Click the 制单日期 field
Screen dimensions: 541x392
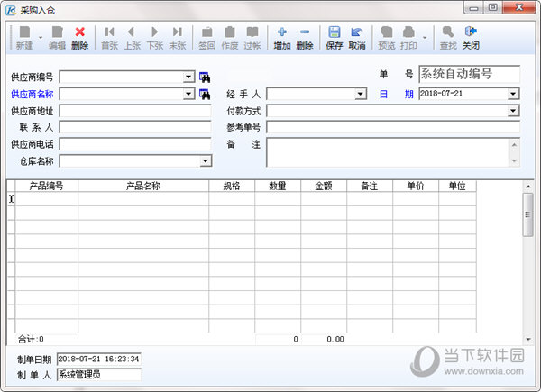coord(98,359)
